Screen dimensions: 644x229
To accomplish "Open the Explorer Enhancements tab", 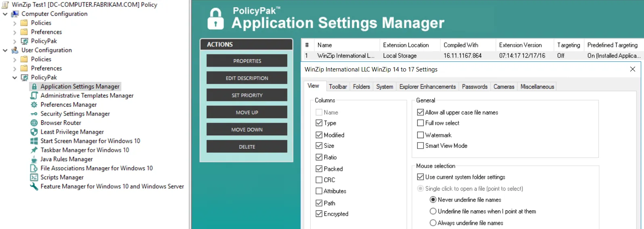I will click(427, 86).
